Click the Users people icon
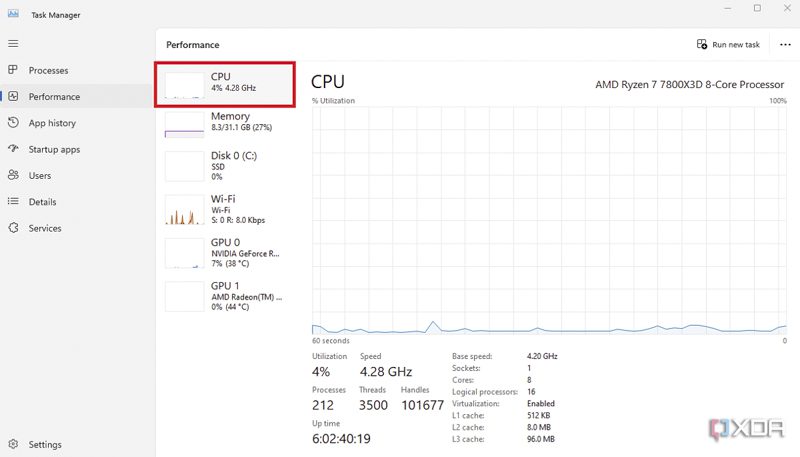This screenshot has height=457, width=800. pyautogui.click(x=13, y=175)
